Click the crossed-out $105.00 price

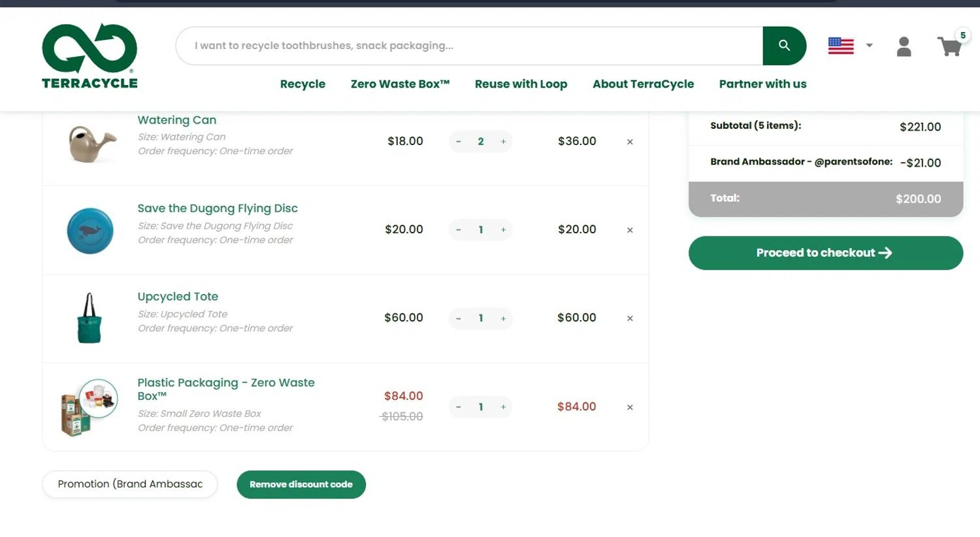click(402, 417)
